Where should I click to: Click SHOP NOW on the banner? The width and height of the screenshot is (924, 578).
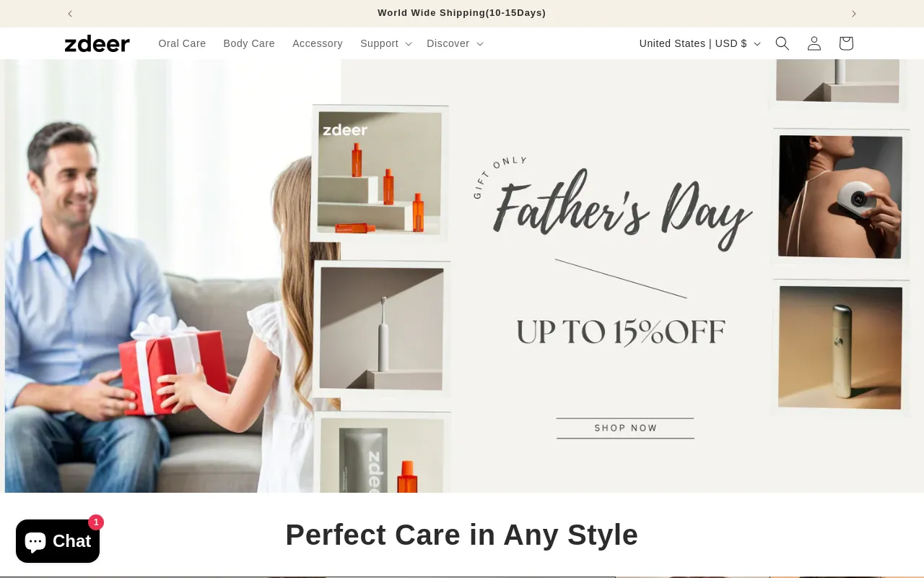pyautogui.click(x=625, y=428)
